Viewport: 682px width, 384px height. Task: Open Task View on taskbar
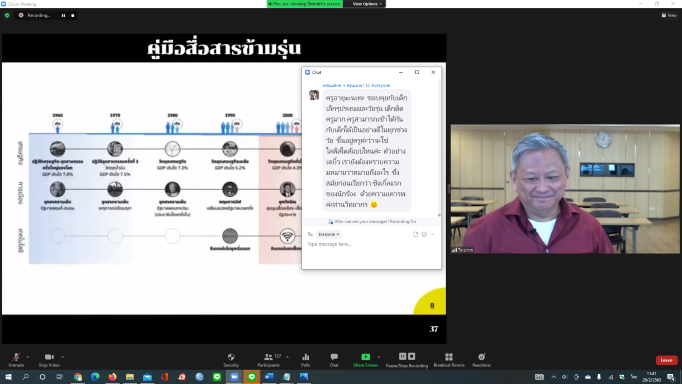(x=60, y=377)
